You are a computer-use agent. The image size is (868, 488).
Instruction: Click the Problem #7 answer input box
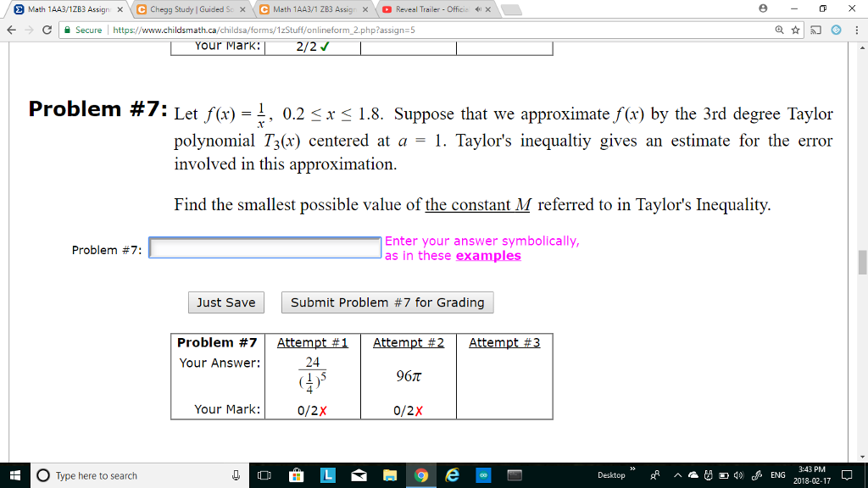coord(264,247)
